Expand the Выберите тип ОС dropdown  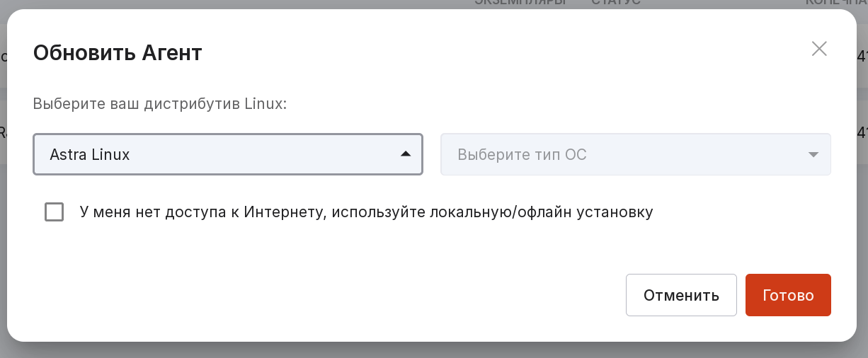[635, 154]
